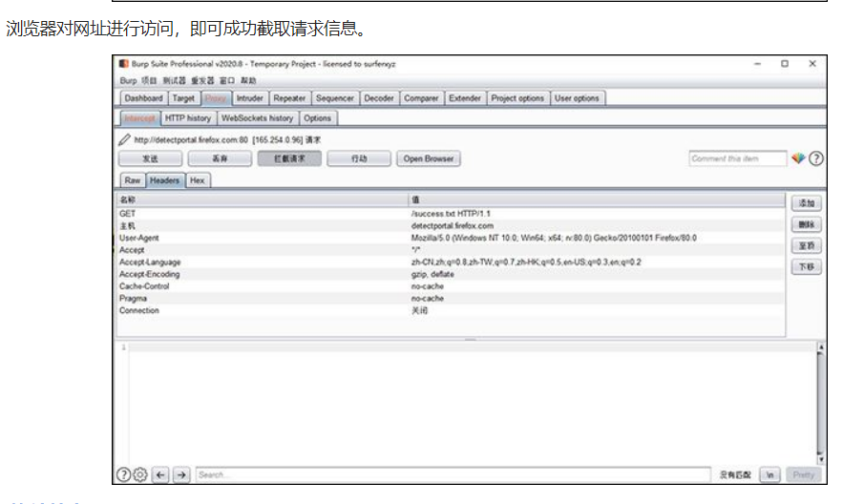843x504 pixels.
Task: Select the Cache-Control header name
Action: 144,286
